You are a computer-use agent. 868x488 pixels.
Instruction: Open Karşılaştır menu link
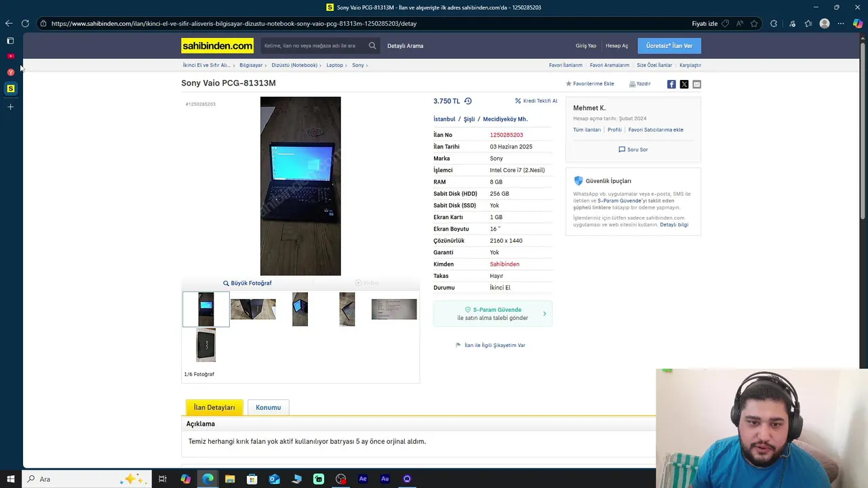690,65
